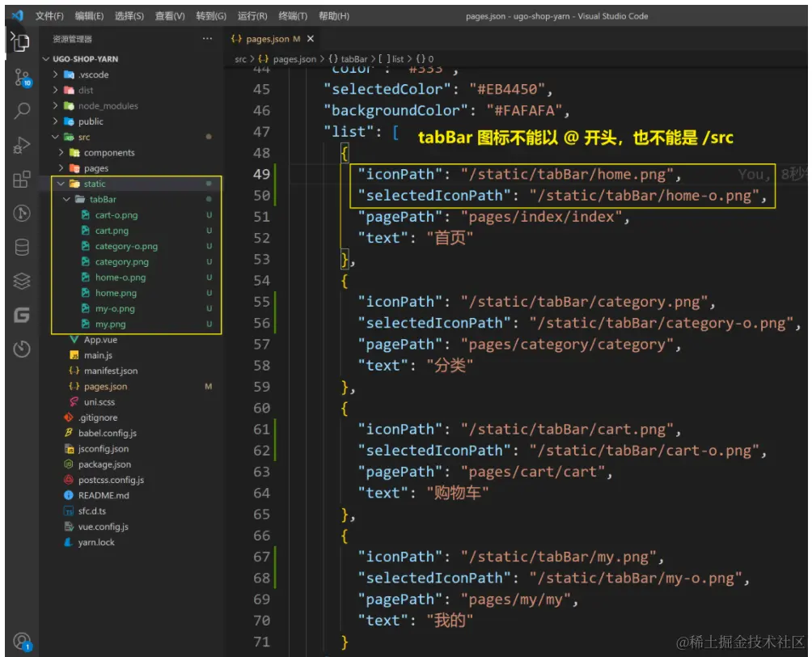Open cart.png in file tree
The image size is (812, 657).
(x=112, y=231)
